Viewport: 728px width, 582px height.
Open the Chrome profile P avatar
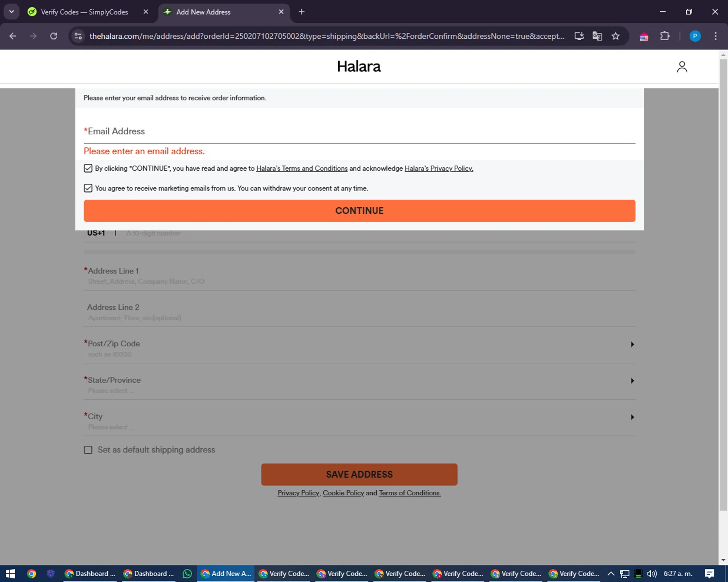click(x=695, y=36)
